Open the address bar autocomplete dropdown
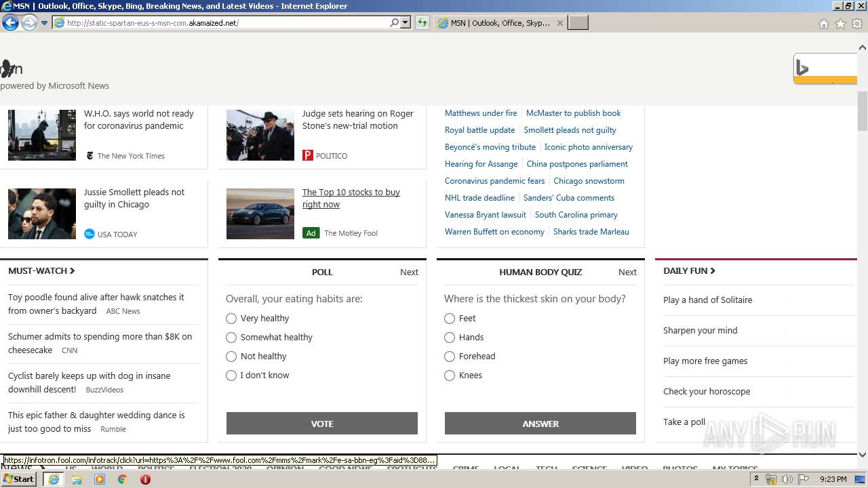This screenshot has width=868, height=488. [406, 23]
